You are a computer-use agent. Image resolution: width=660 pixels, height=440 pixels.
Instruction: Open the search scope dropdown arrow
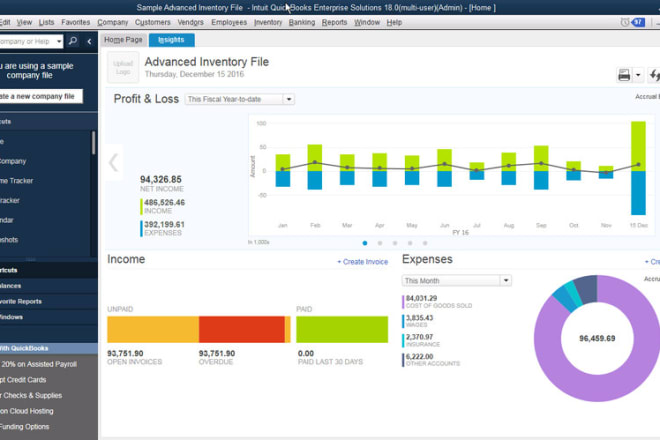[59, 41]
